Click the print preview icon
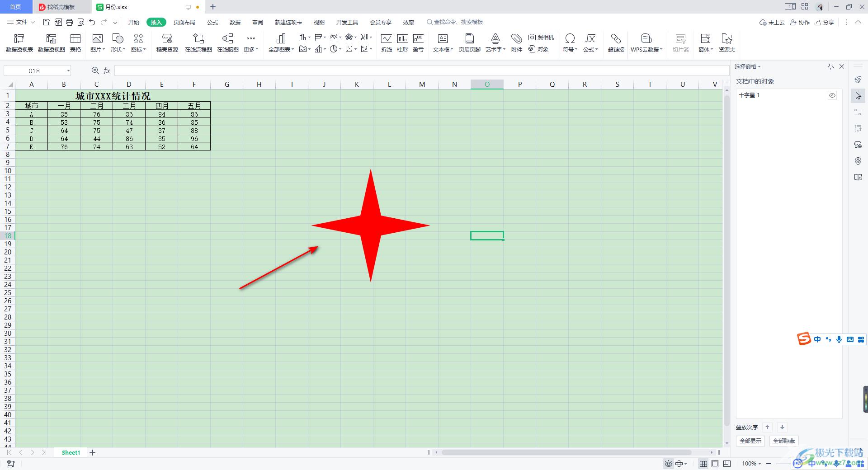This screenshot has height=470, width=868. point(81,22)
